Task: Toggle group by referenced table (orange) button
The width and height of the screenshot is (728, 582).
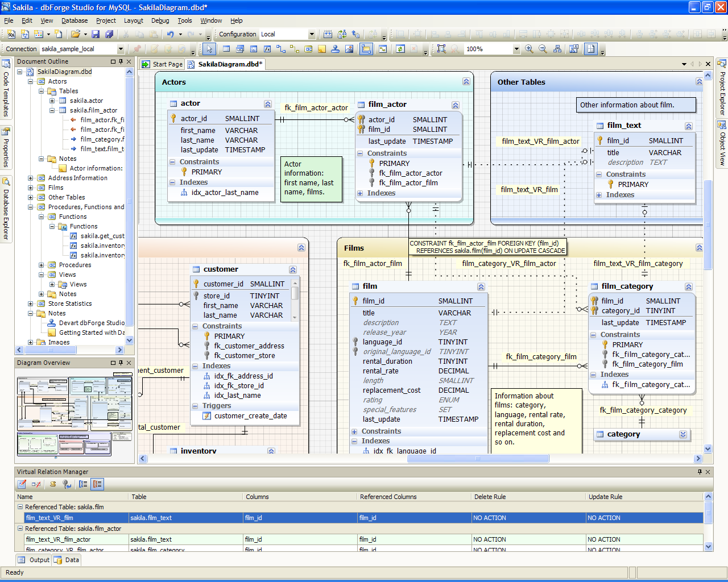Action: [97, 484]
